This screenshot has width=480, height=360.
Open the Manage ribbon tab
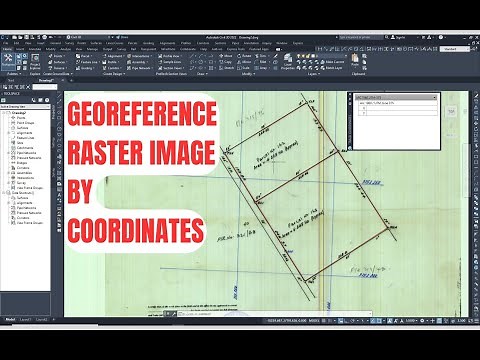(92, 49)
